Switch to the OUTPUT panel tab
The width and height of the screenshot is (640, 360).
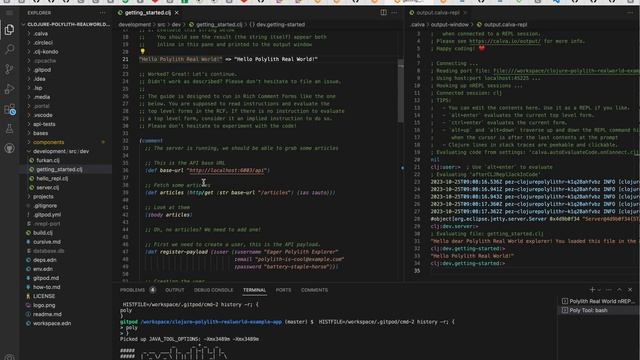pyautogui.click(x=175, y=290)
